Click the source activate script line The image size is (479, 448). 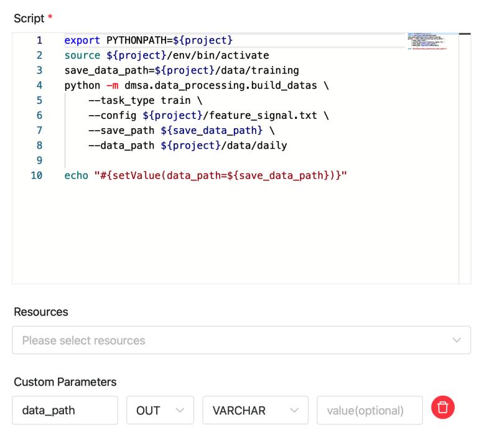[166, 55]
